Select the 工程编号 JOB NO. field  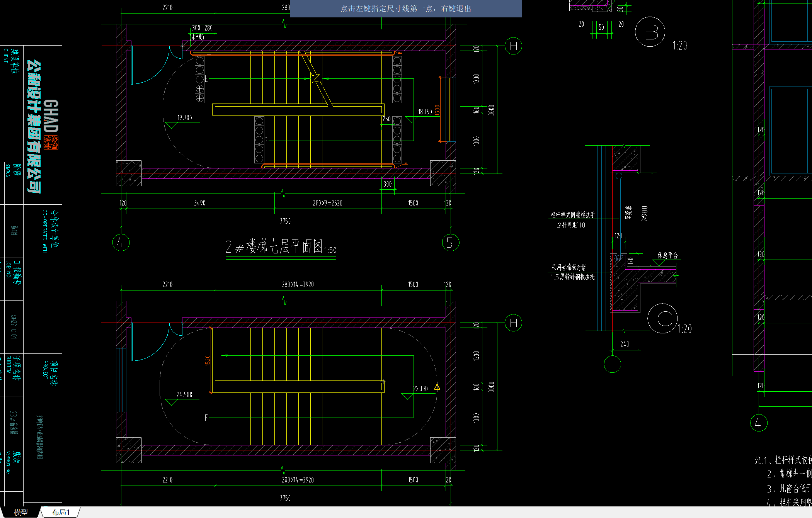pos(13,272)
